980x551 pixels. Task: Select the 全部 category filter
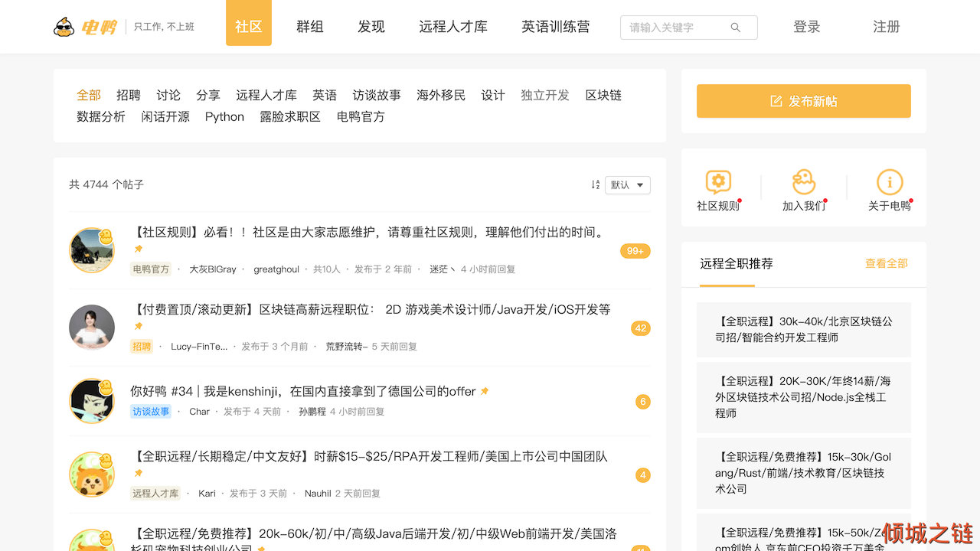(x=89, y=95)
